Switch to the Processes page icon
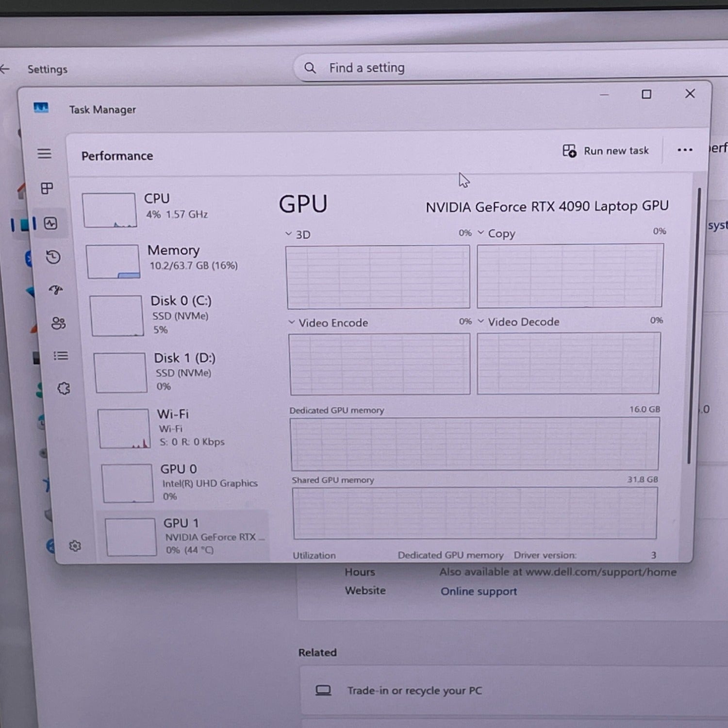 pyautogui.click(x=47, y=188)
